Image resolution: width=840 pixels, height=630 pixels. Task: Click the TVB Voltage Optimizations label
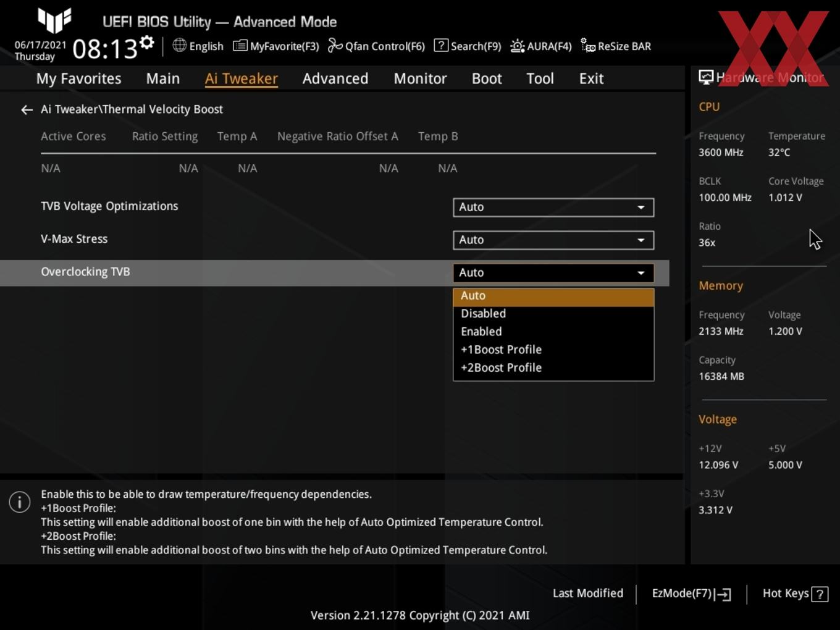coord(109,206)
